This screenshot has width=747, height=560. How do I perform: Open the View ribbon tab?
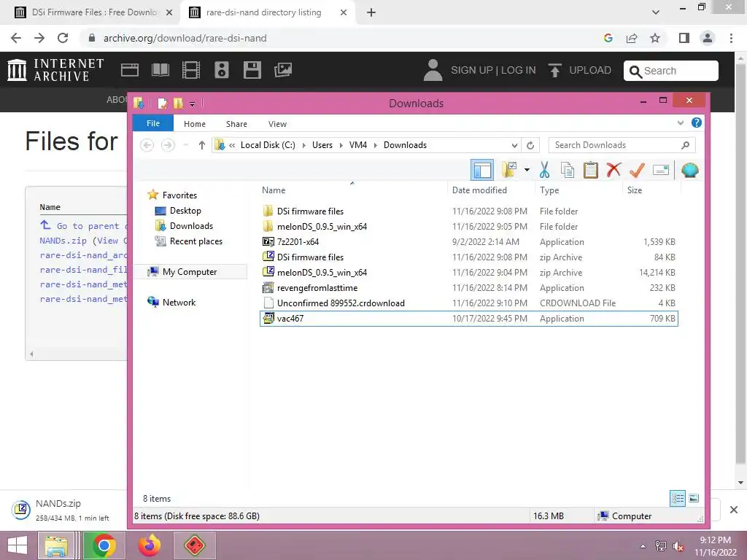point(277,124)
